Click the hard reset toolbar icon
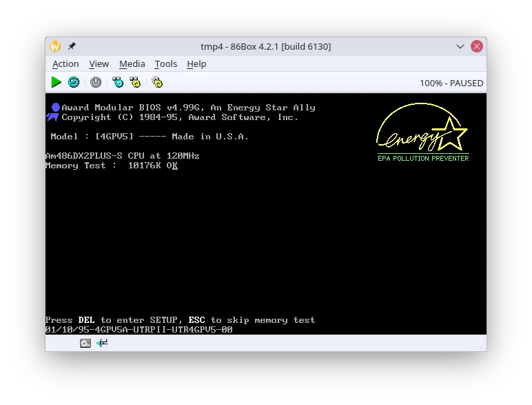This screenshot has width=532, height=405. [74, 82]
